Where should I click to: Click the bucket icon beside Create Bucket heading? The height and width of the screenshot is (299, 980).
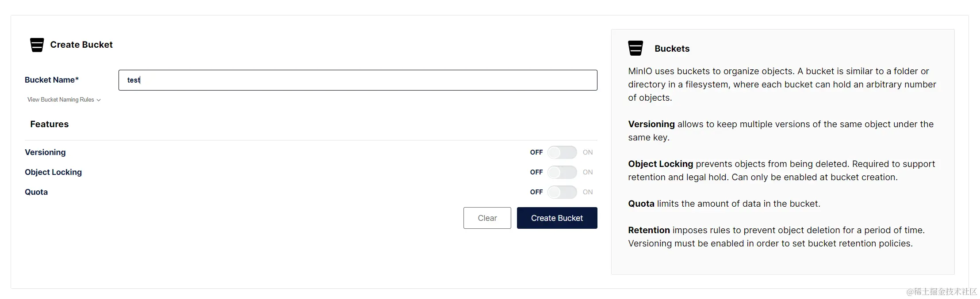pyautogui.click(x=37, y=45)
